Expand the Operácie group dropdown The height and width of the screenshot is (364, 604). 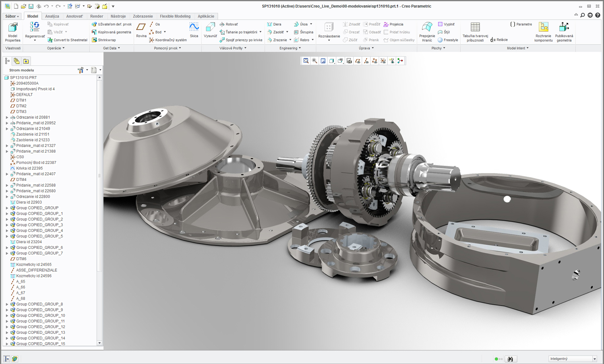point(56,48)
